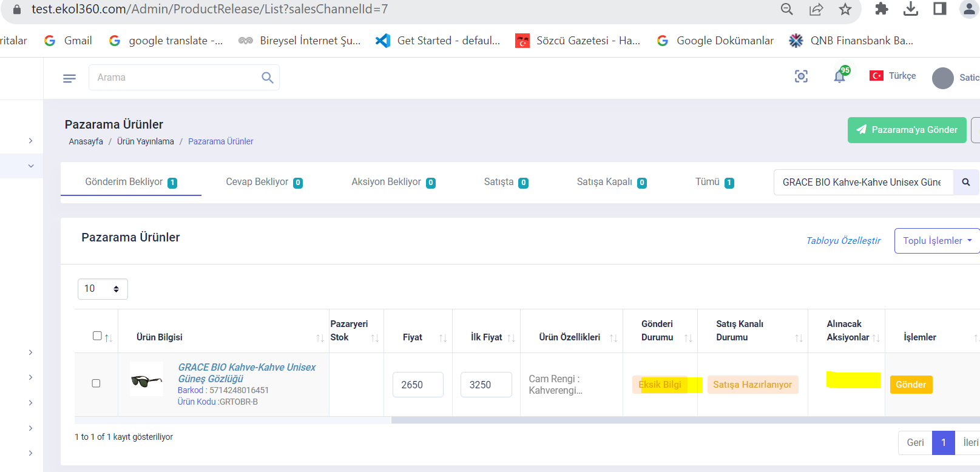The image size is (980, 472).
Task: Bookmark this page with the star icon
Action: coord(845,9)
